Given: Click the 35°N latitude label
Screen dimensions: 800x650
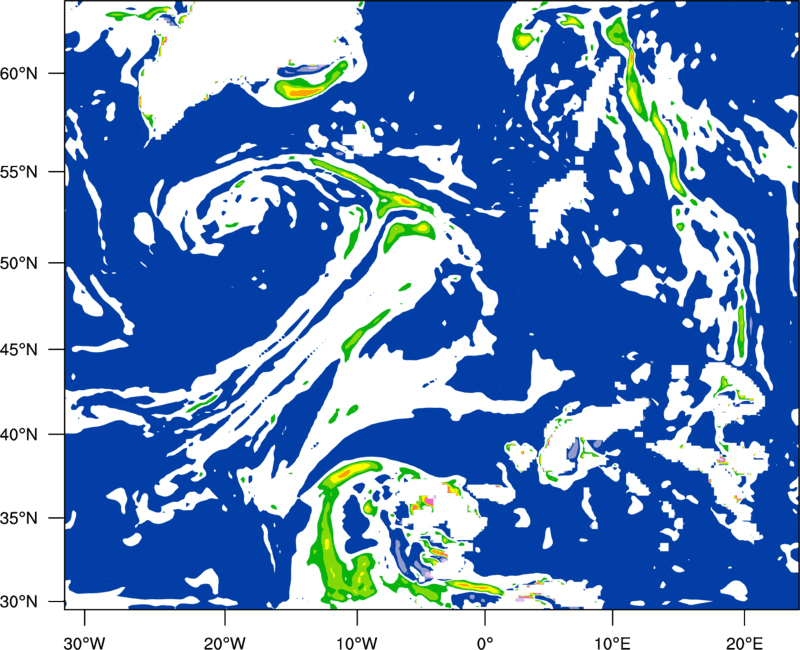Looking at the screenshot, I should pyautogui.click(x=19, y=519).
